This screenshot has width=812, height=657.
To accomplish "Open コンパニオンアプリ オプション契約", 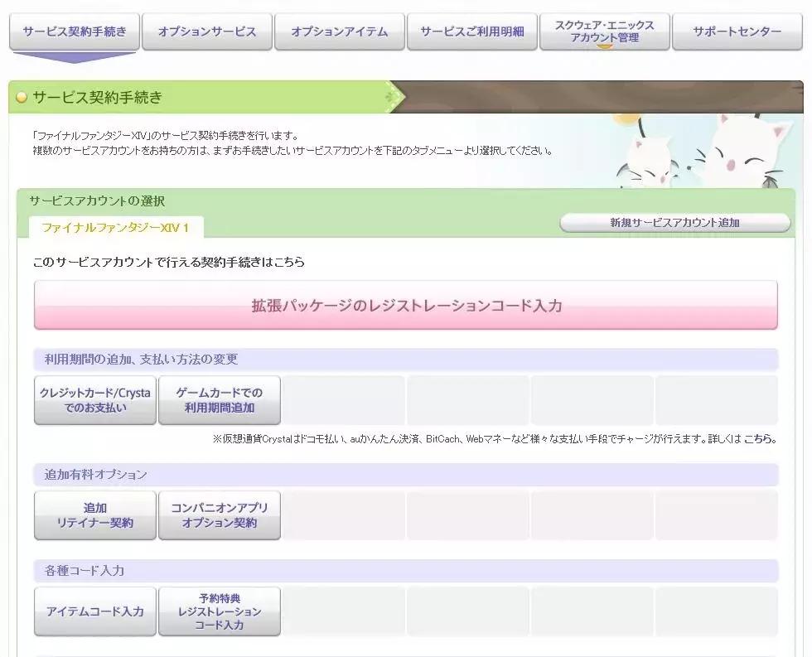I will point(220,514).
